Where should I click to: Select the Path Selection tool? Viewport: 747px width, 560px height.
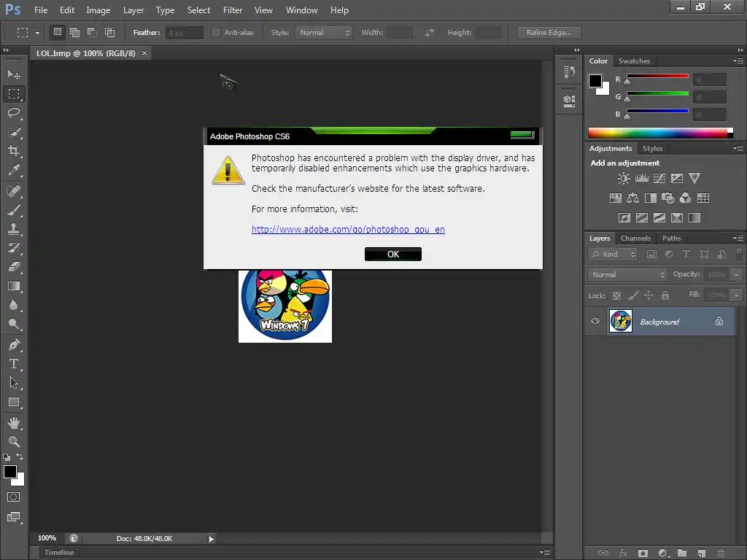pos(14,383)
